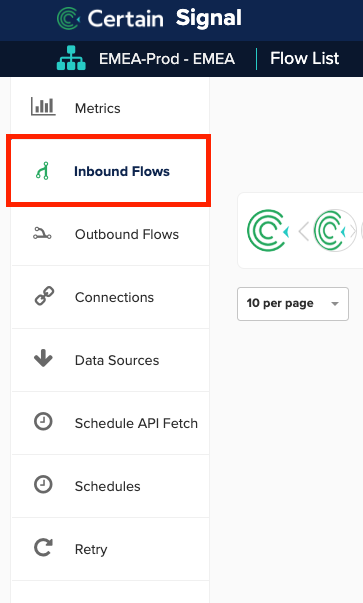
Task: Click the Certain Signal logo icon
Action: tap(68, 18)
